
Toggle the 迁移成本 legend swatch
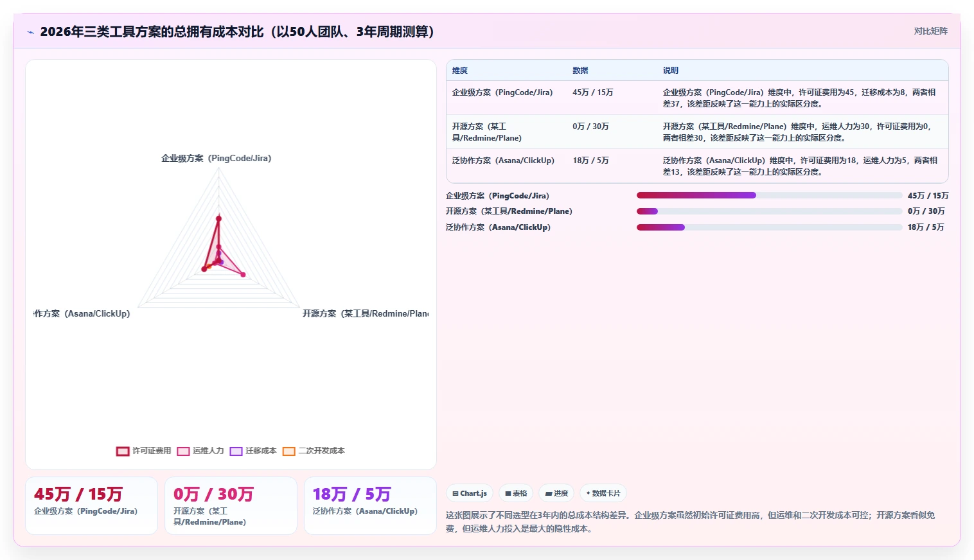tap(236, 451)
